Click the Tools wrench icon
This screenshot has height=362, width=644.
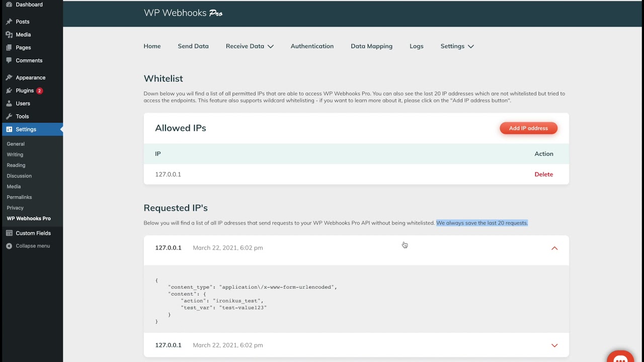(9, 116)
